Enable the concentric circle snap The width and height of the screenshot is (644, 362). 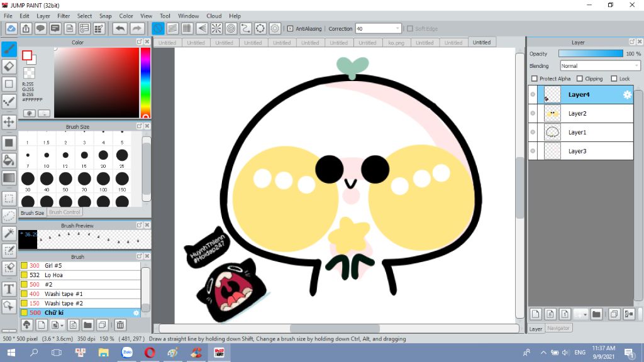tap(231, 28)
